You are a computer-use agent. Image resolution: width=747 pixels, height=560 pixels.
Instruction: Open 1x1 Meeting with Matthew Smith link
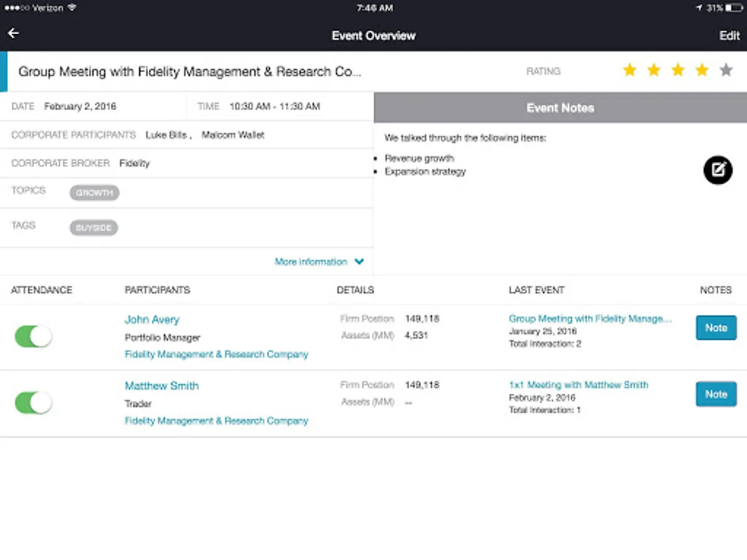click(578, 385)
